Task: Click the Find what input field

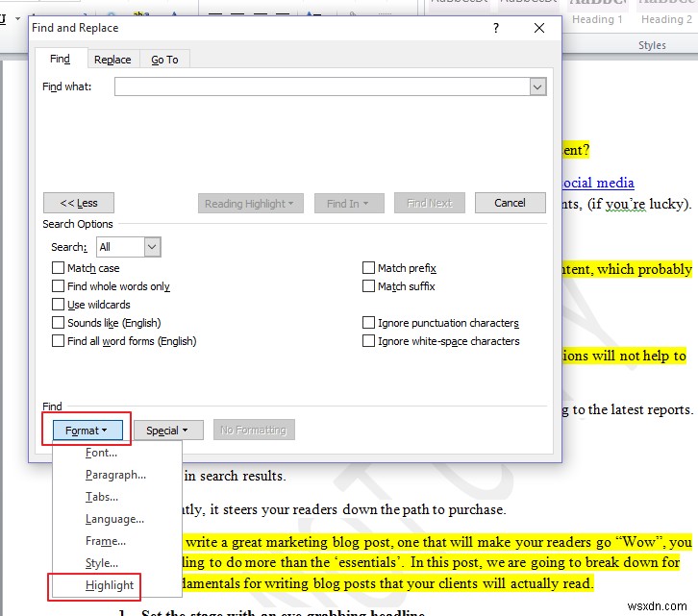Action: click(322, 86)
